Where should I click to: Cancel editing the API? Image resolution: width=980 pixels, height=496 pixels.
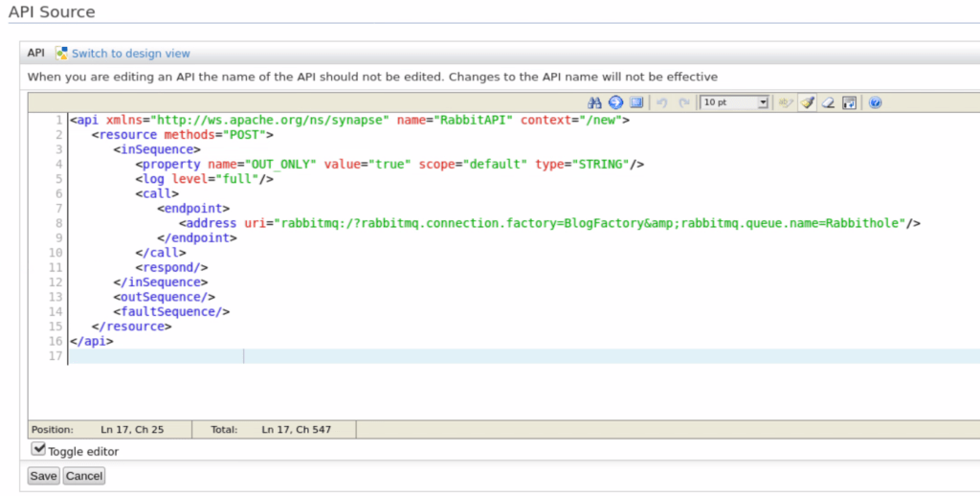84,476
